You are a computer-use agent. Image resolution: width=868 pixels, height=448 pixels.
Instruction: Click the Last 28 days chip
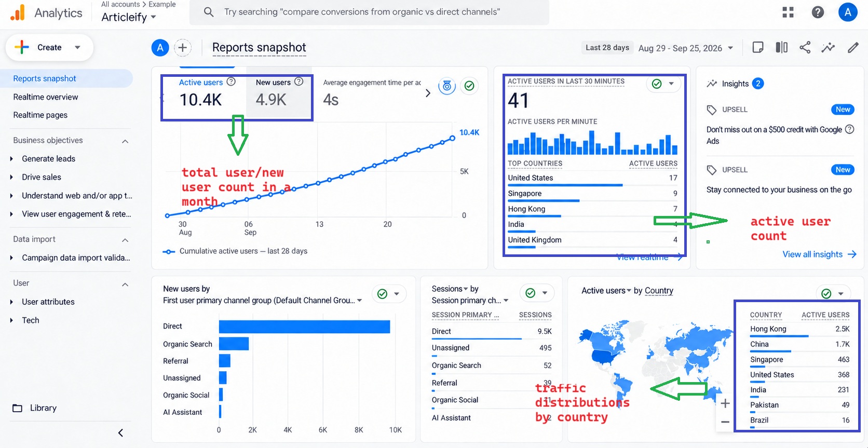click(607, 48)
